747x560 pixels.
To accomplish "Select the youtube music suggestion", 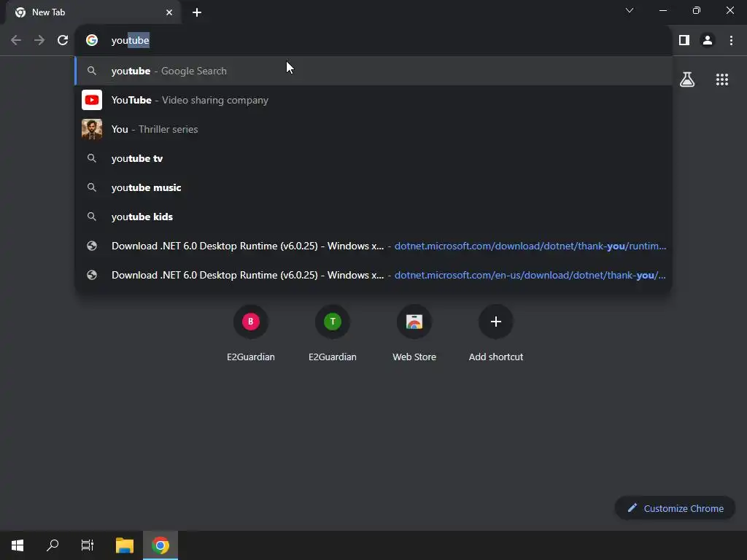I will pos(373,187).
